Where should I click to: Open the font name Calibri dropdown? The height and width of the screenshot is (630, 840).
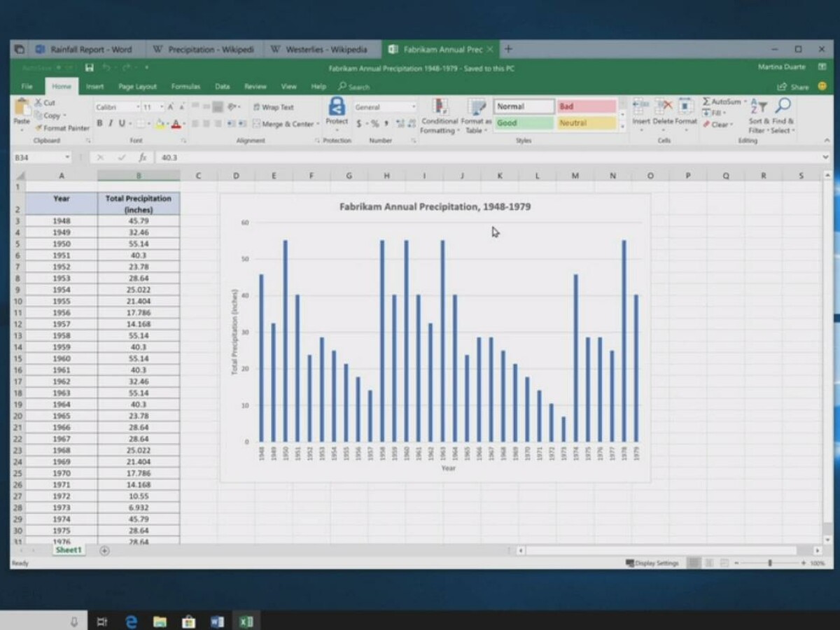137,107
